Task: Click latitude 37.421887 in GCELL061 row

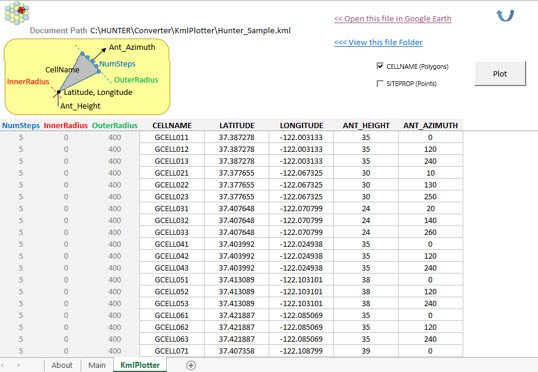Action: click(237, 315)
